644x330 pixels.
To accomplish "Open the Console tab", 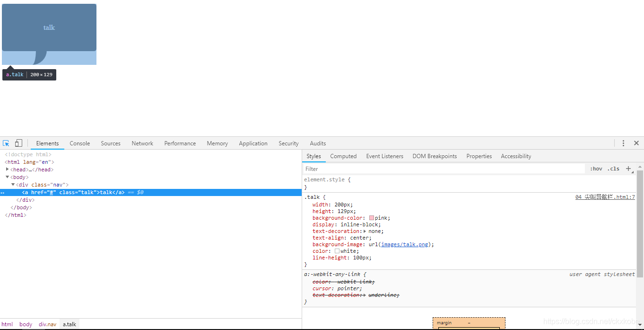I will 80,143.
